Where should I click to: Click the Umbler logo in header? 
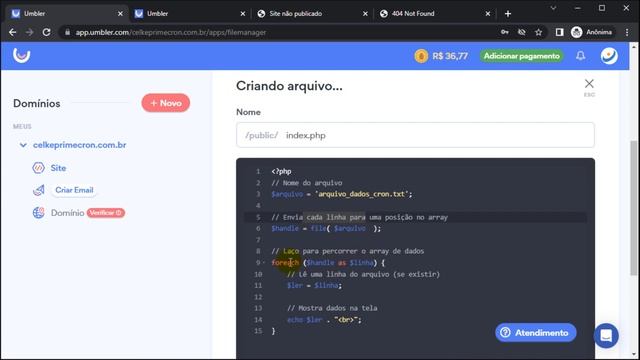click(x=21, y=55)
